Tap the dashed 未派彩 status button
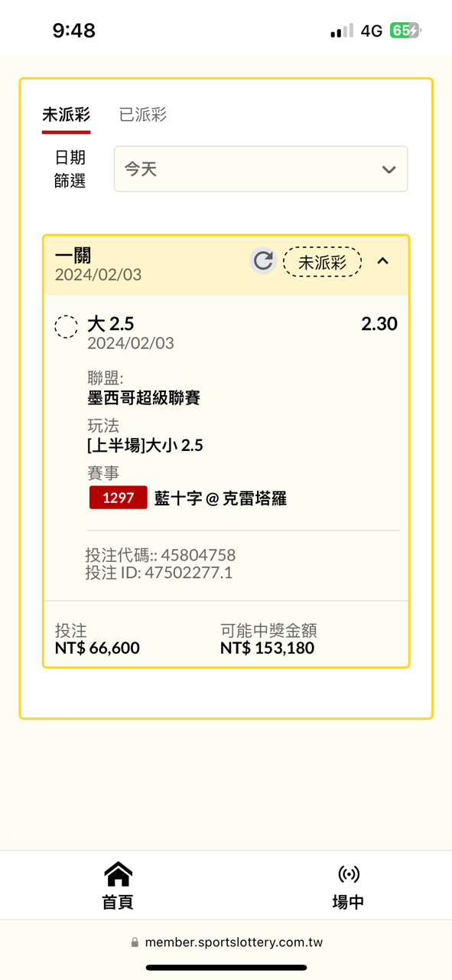This screenshot has width=452, height=980. click(322, 262)
